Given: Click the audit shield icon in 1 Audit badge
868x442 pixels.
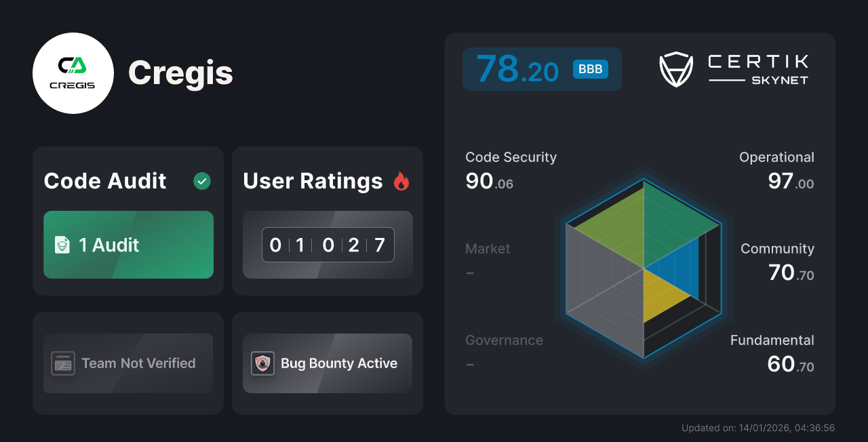Looking at the screenshot, I should (63, 245).
